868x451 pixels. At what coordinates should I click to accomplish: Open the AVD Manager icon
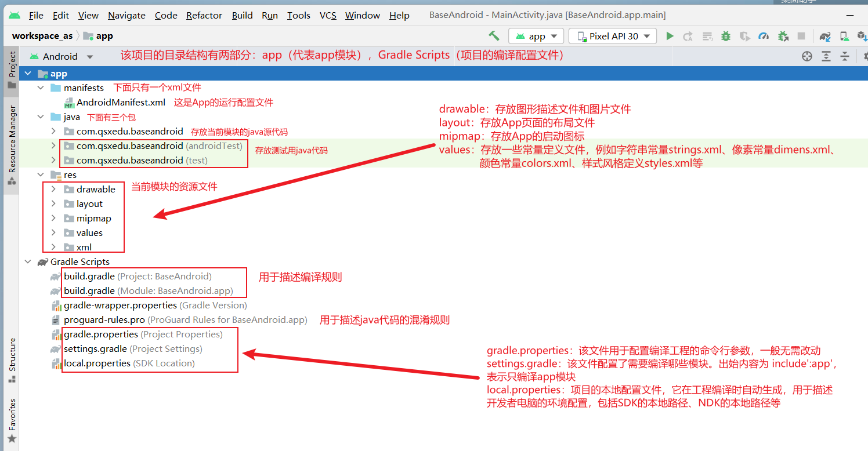[845, 36]
